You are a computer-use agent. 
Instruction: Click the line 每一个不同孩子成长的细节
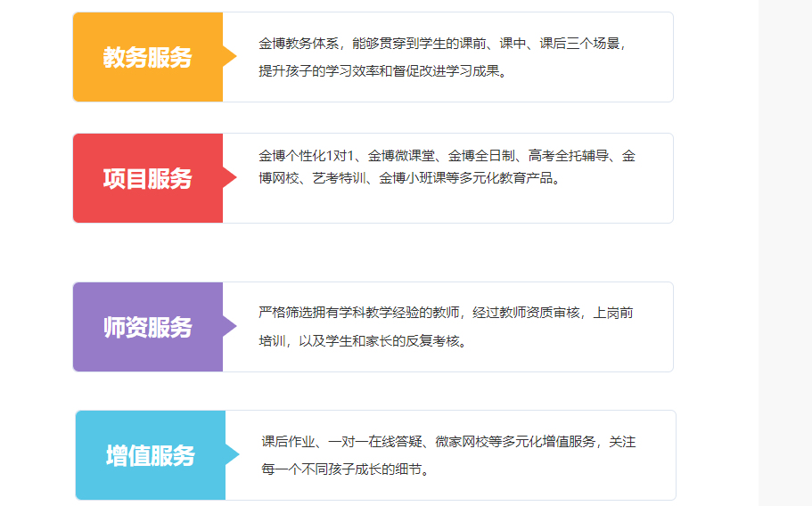tap(346, 469)
